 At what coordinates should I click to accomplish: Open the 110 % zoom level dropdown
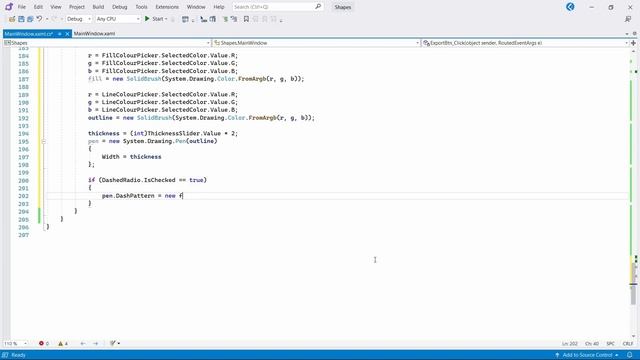16,344
